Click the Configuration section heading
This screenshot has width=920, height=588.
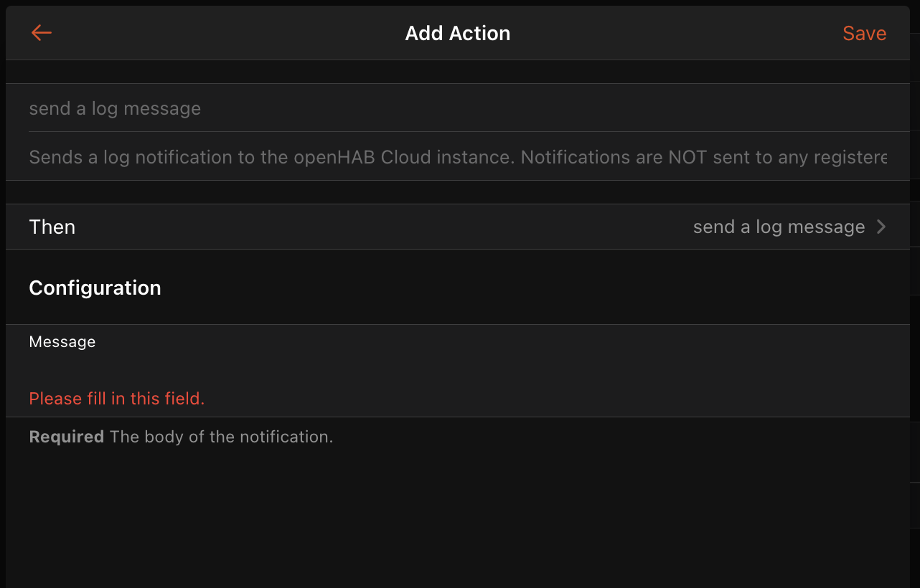coord(95,288)
